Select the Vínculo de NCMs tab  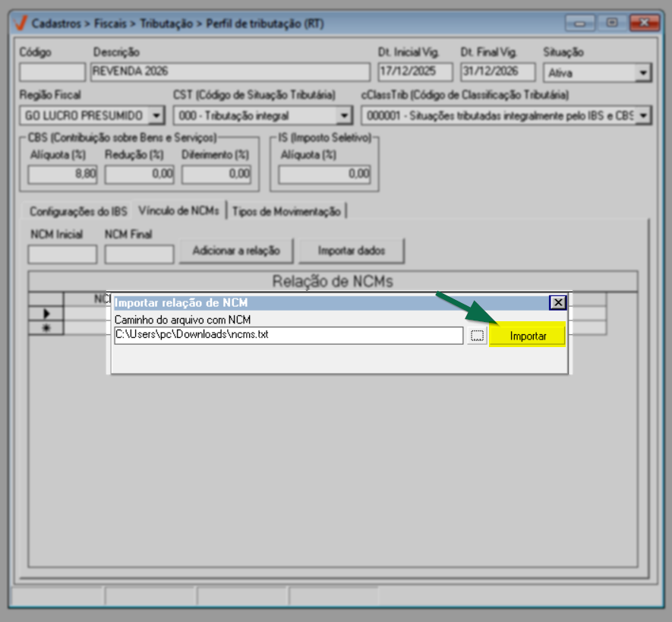pyautogui.click(x=178, y=211)
